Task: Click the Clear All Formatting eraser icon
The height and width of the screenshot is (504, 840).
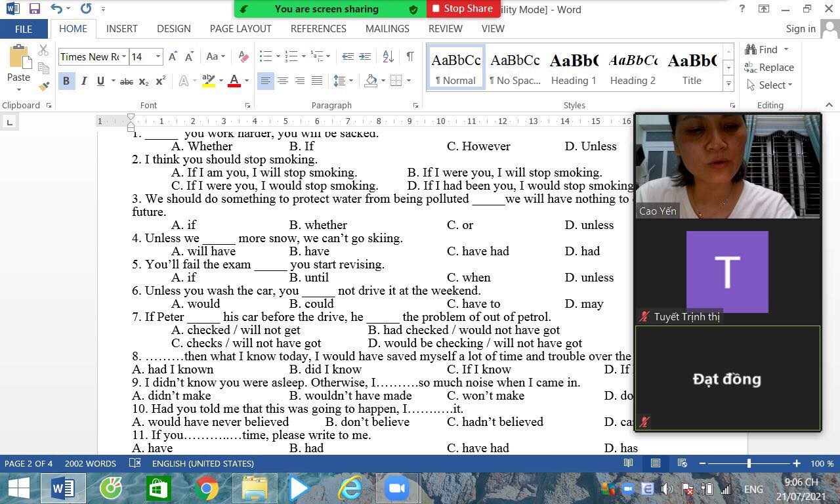Action: 243,56
